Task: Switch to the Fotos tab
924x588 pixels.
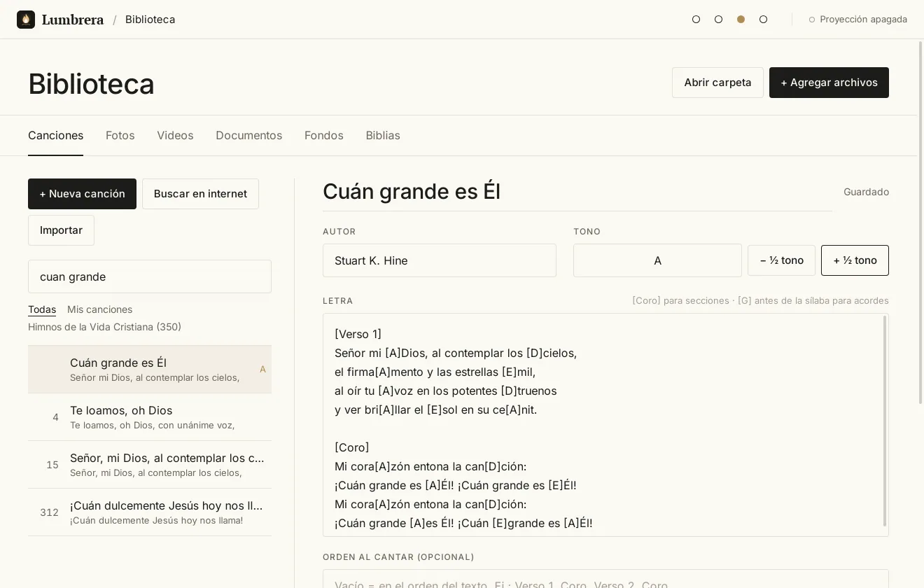Action: coord(120,135)
